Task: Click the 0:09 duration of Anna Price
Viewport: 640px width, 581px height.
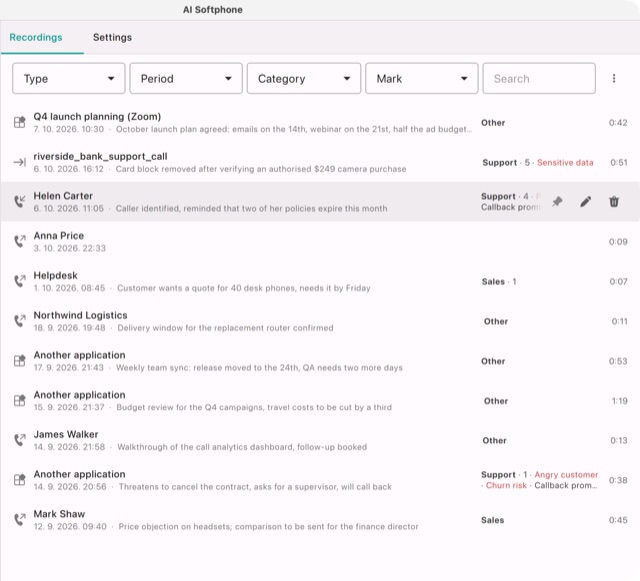Action: point(618,242)
